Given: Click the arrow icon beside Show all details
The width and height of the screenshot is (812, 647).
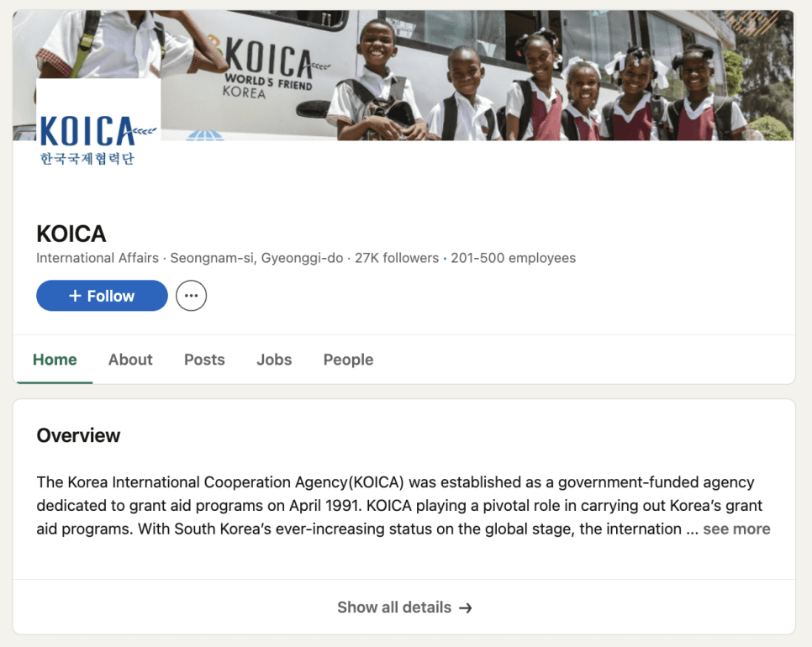Looking at the screenshot, I should (466, 608).
